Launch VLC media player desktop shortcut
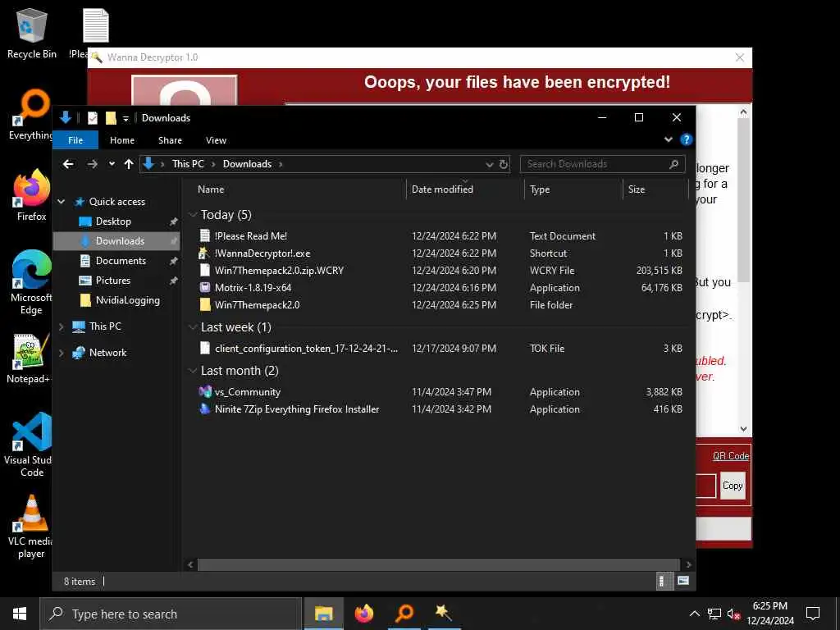This screenshot has height=630, width=840. click(30, 527)
